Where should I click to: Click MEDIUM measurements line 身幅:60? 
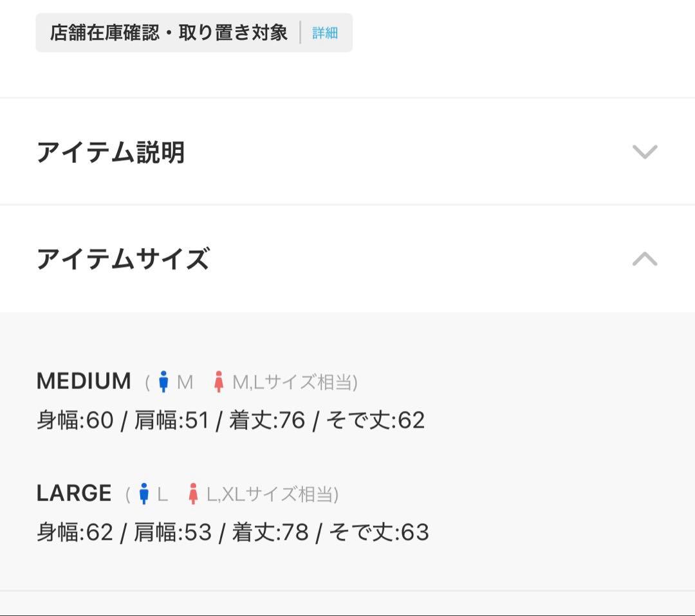75,421
